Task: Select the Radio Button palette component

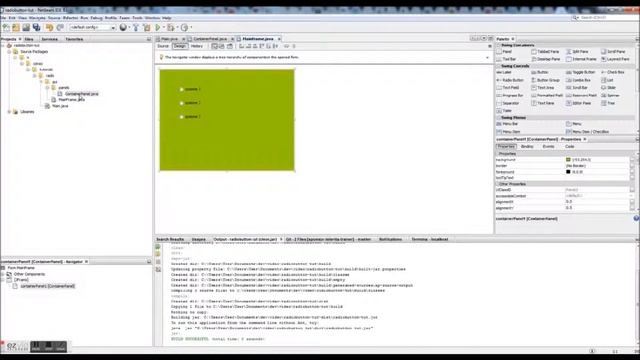Action: coord(510,80)
